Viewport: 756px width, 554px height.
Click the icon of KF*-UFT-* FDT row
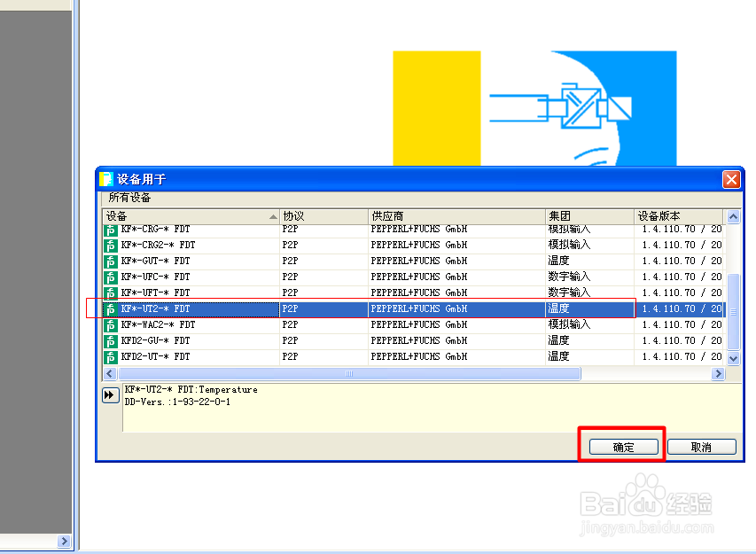pyautogui.click(x=111, y=293)
